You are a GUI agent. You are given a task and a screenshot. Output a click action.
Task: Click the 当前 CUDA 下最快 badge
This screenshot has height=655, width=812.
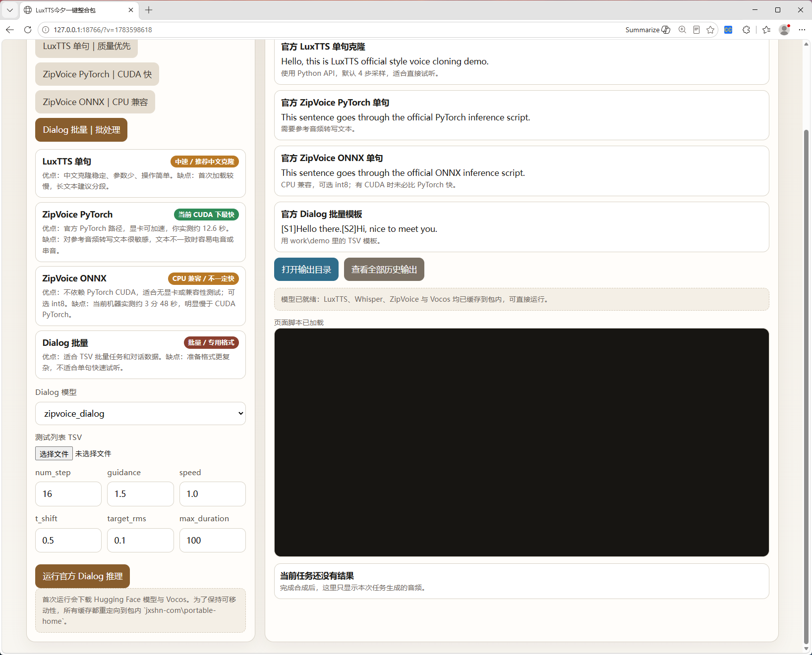[x=206, y=215]
